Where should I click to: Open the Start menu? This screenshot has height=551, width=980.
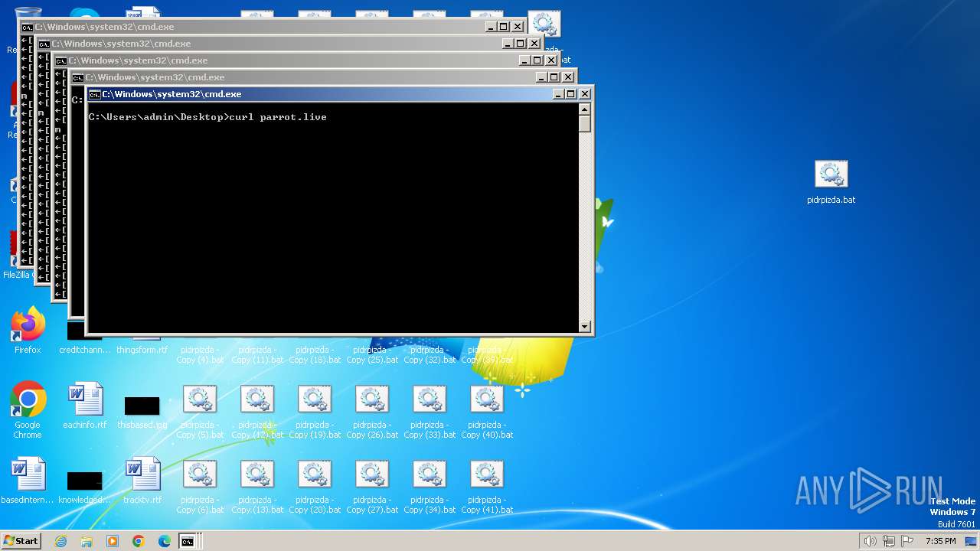21,541
